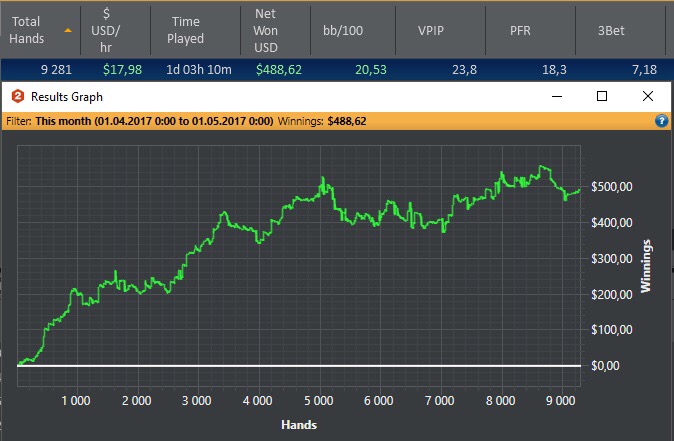674x441 pixels.
Task: Click the 9 000 hands x-axis label
Action: pyautogui.click(x=561, y=401)
